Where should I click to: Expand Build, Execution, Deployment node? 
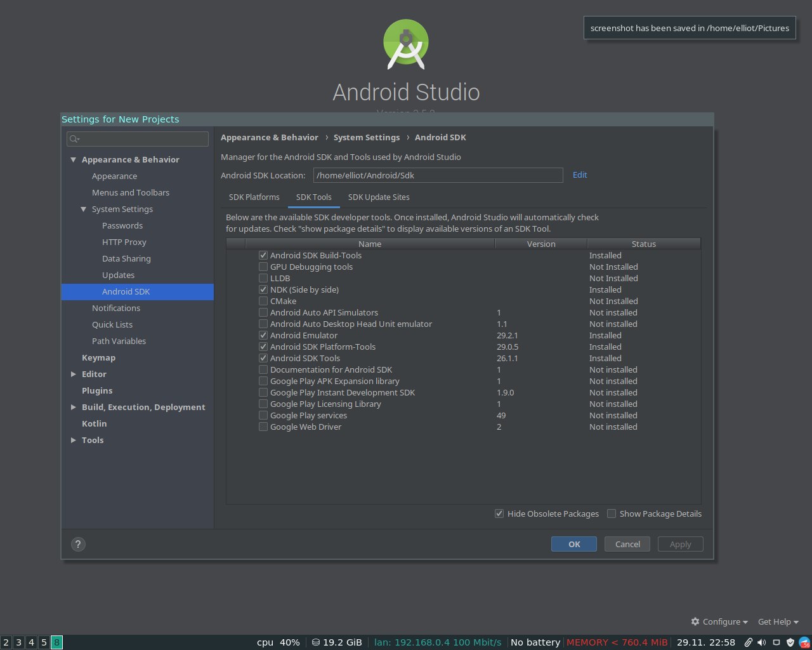[x=74, y=407]
